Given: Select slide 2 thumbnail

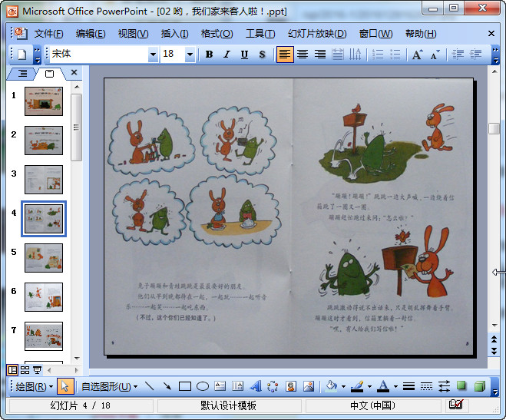Looking at the screenshot, I should [44, 141].
